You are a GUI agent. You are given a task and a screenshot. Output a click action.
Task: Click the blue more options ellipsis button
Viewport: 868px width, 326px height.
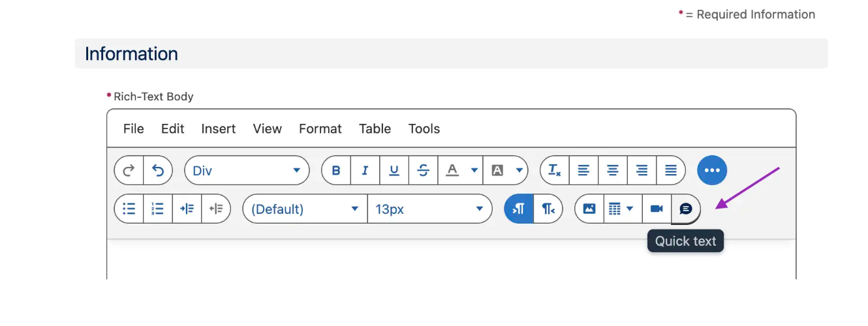coord(712,171)
